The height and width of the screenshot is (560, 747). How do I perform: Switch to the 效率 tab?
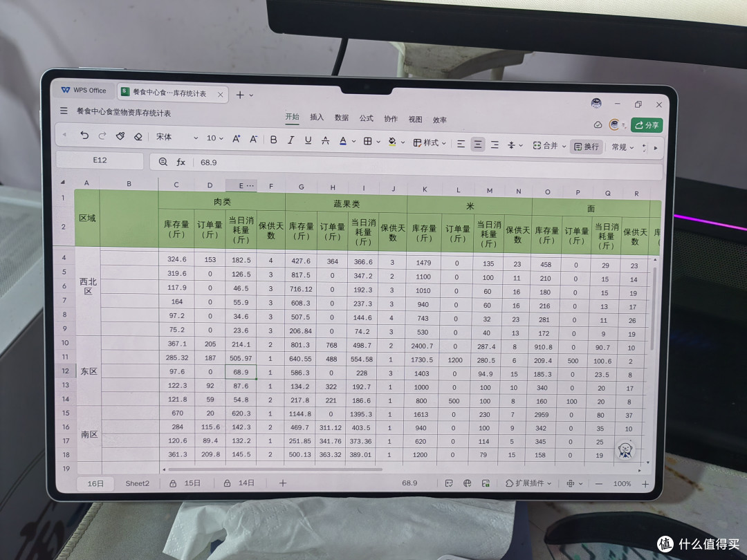point(440,120)
